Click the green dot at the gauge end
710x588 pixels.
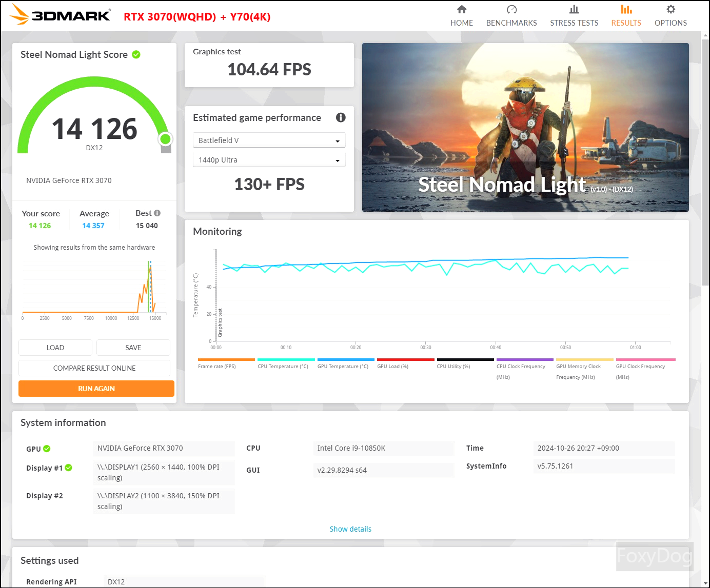tap(165, 139)
